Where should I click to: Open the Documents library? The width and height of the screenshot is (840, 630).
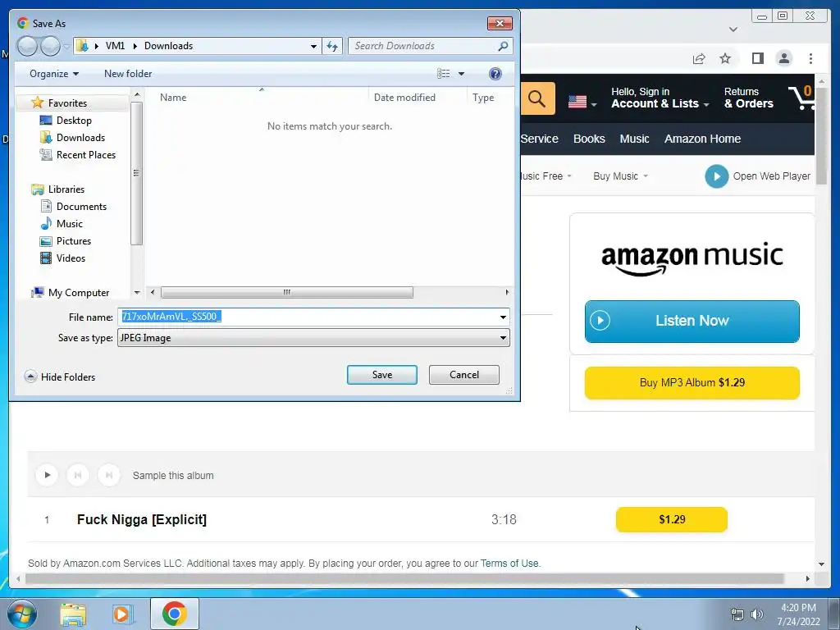click(x=81, y=206)
